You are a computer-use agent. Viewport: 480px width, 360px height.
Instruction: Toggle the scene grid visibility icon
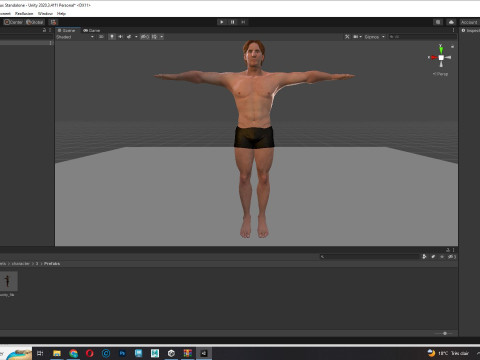[154, 37]
